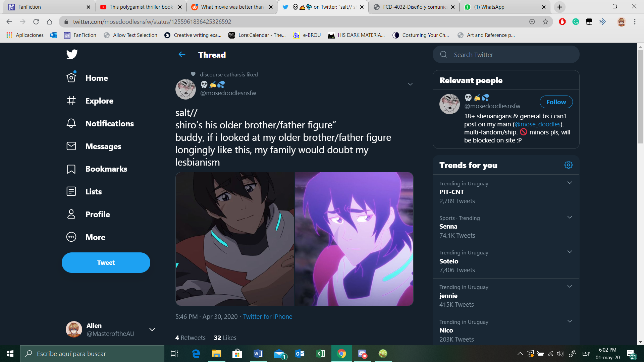
Task: Open Notifications from the bell icon
Action: coord(71,123)
